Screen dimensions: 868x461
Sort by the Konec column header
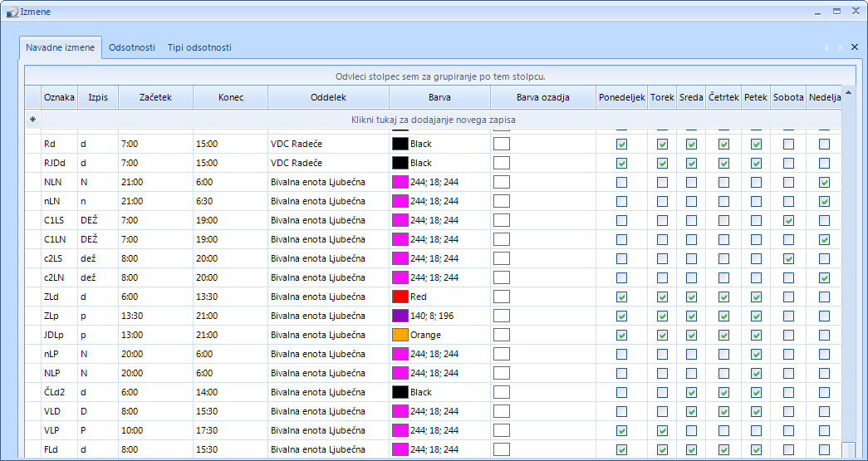point(231,97)
